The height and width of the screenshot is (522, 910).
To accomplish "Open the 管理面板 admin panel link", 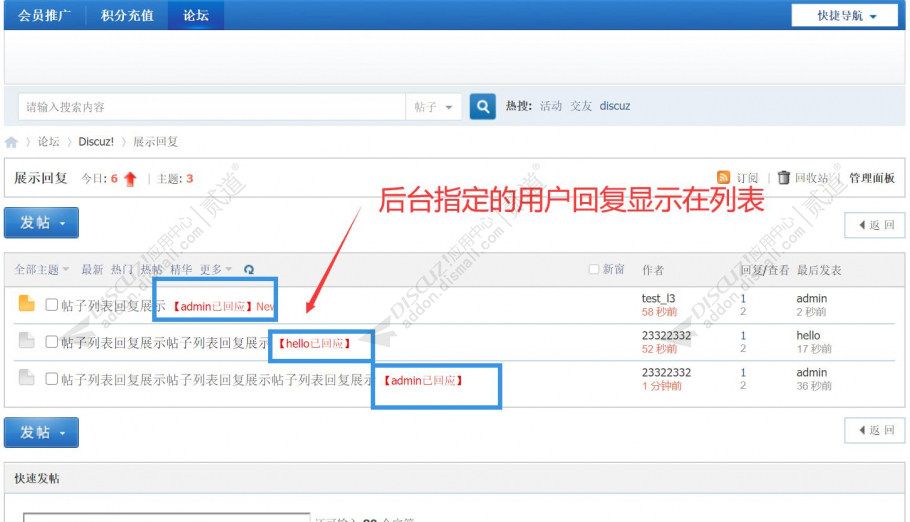I will [872, 178].
